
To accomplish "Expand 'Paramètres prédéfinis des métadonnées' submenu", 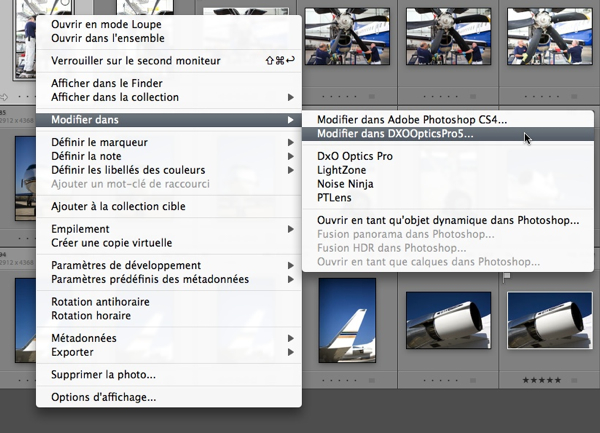I will (169, 279).
